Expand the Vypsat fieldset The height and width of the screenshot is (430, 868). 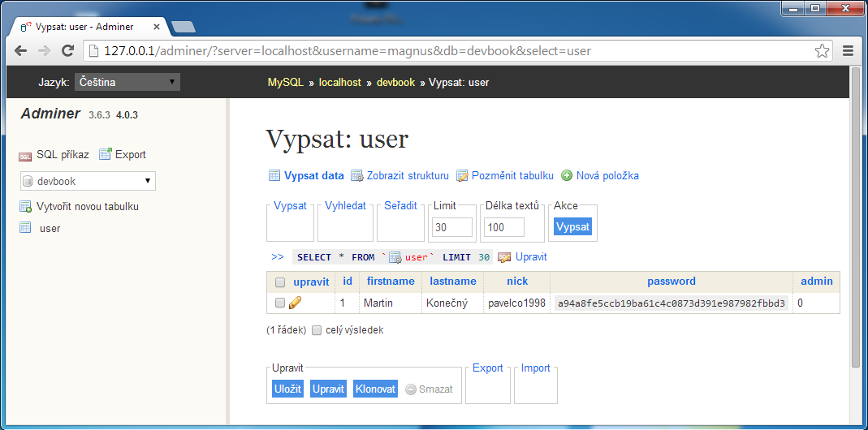[290, 206]
